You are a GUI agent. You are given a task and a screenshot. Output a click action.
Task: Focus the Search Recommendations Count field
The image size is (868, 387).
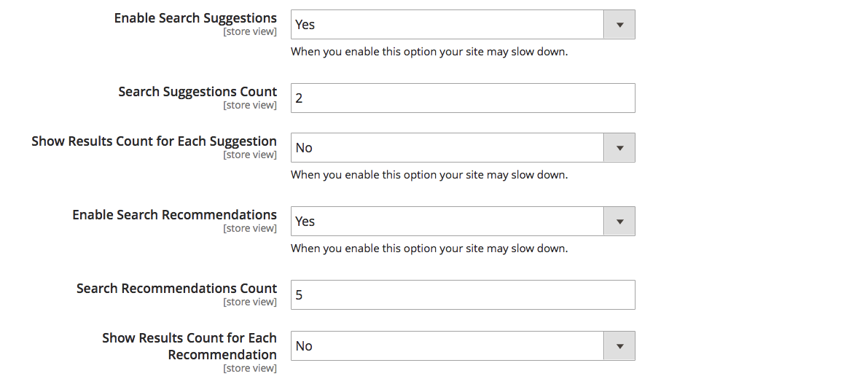[463, 294]
